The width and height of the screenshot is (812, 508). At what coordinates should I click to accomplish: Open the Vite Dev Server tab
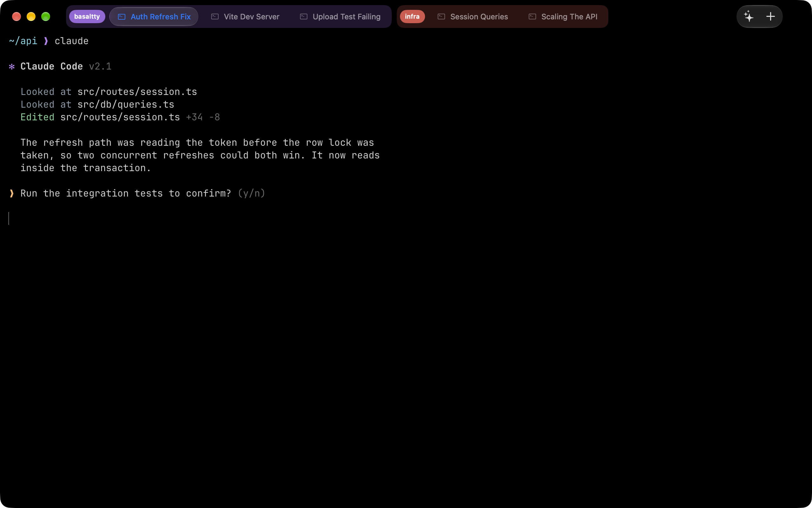[245, 17]
